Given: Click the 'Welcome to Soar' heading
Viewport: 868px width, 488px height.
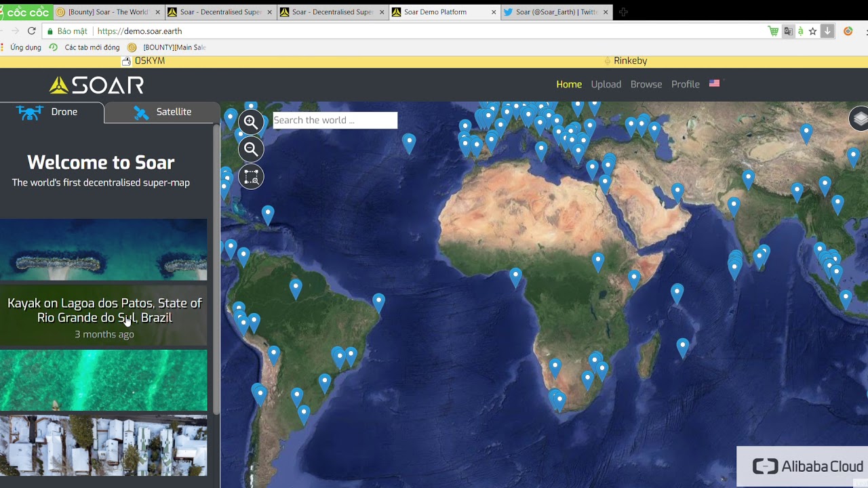Looking at the screenshot, I should (x=100, y=162).
